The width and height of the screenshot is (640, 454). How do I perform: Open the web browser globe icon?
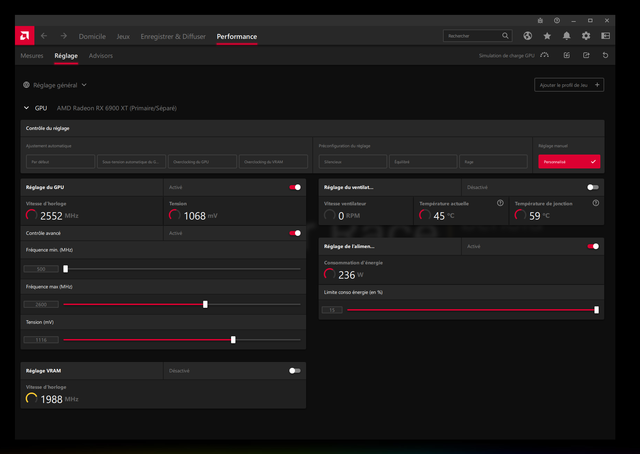[x=528, y=36]
